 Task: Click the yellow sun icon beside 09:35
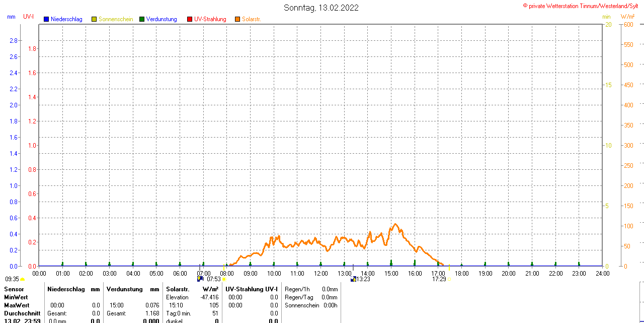click(22, 279)
